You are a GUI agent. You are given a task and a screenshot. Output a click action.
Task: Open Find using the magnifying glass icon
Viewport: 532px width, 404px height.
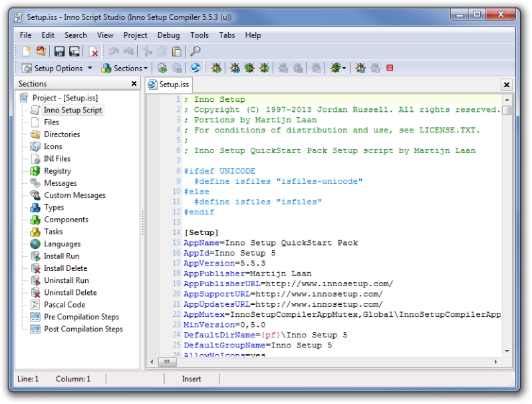pyautogui.click(x=195, y=51)
